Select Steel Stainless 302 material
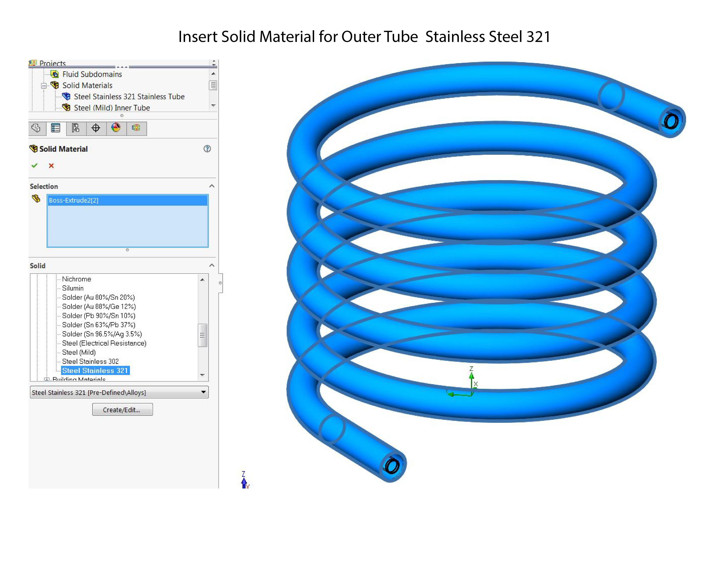728x563 pixels. (90, 361)
